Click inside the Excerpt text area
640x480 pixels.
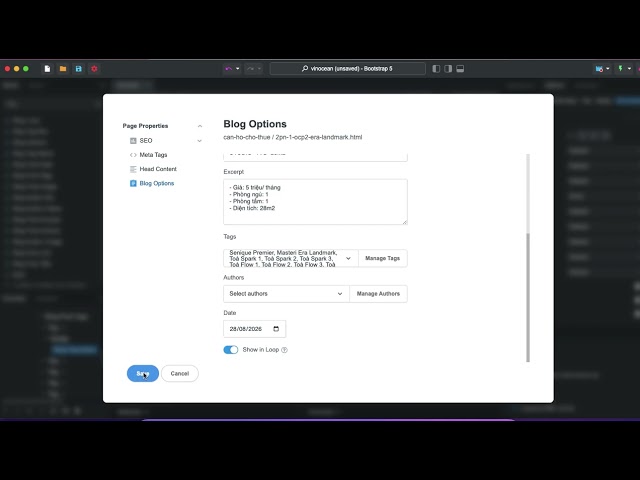click(315, 202)
